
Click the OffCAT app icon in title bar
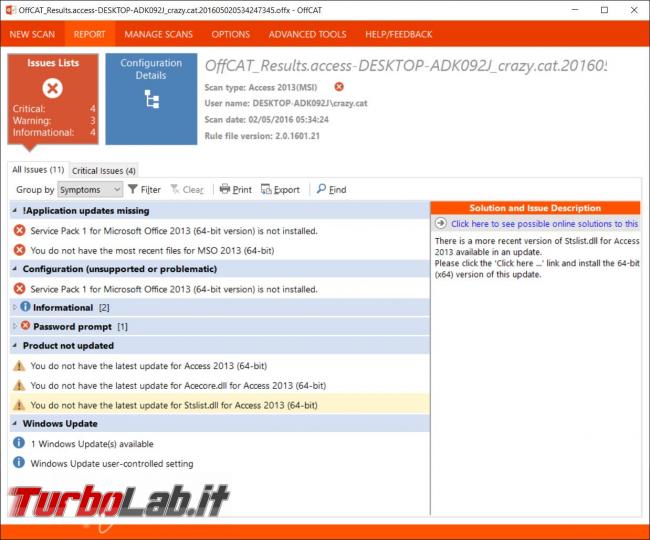point(10,10)
